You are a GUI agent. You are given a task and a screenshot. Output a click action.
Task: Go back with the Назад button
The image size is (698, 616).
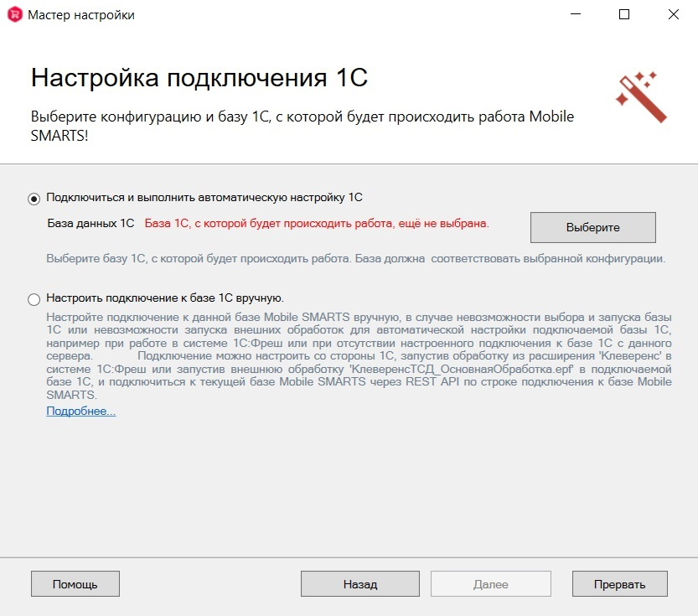click(x=360, y=584)
